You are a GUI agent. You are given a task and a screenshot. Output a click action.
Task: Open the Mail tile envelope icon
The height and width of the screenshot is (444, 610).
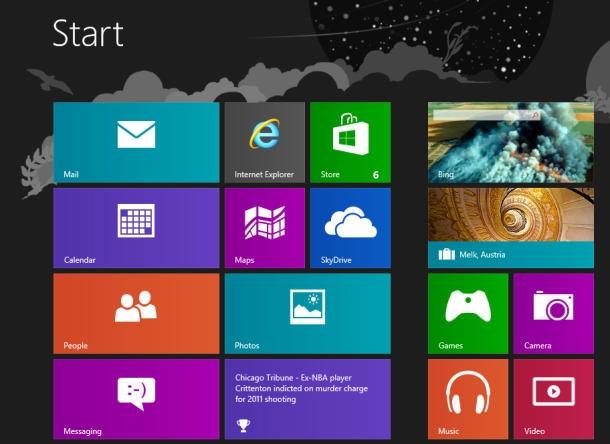(136, 134)
